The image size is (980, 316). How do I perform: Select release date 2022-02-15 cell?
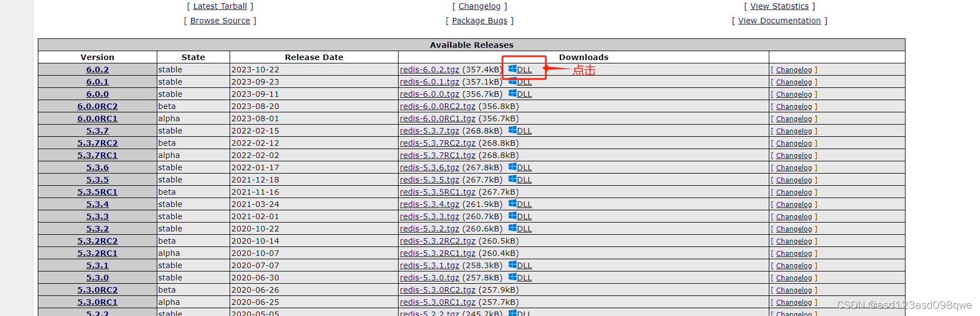pyautogui.click(x=314, y=131)
